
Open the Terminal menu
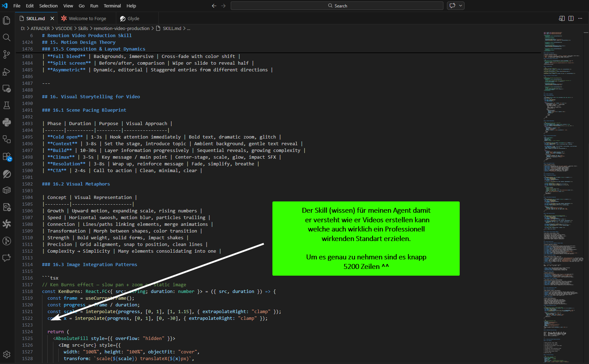tap(112, 6)
